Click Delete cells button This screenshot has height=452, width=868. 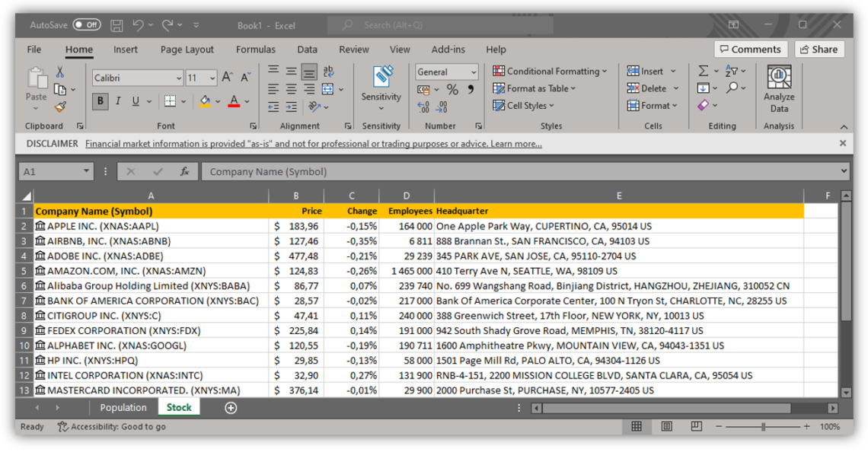(647, 88)
